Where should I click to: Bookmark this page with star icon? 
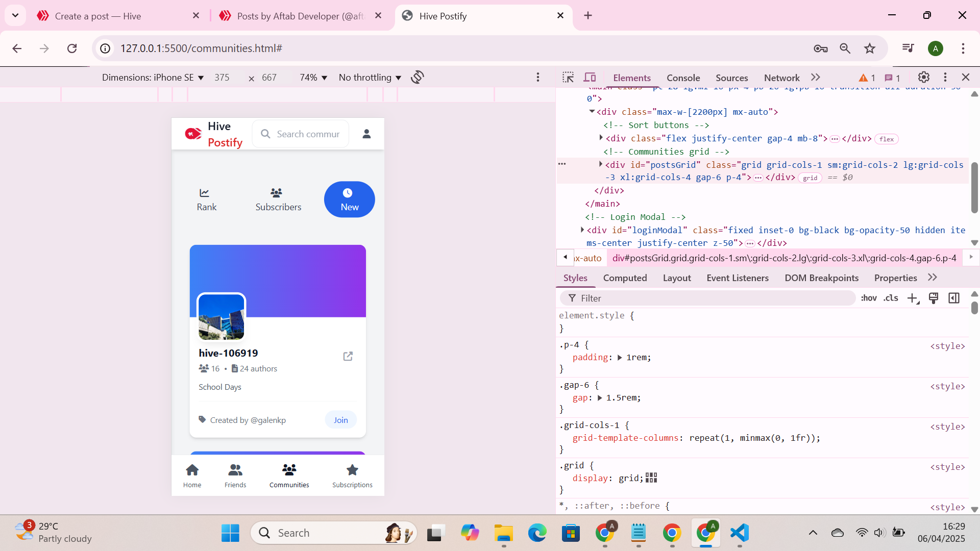pyautogui.click(x=870, y=48)
